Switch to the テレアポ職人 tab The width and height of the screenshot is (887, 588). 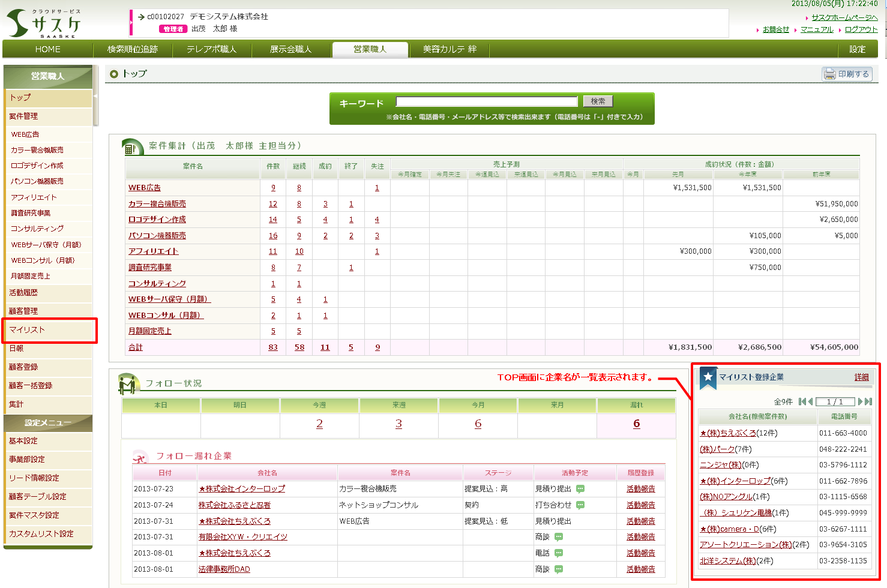(211, 49)
